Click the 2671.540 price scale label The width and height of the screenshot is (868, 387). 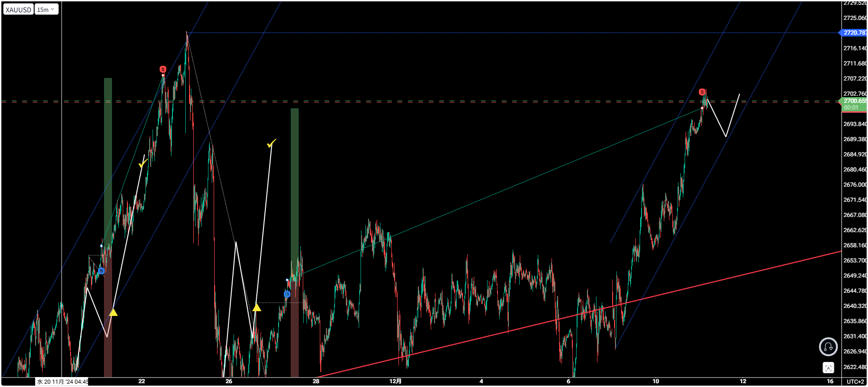tap(855, 200)
